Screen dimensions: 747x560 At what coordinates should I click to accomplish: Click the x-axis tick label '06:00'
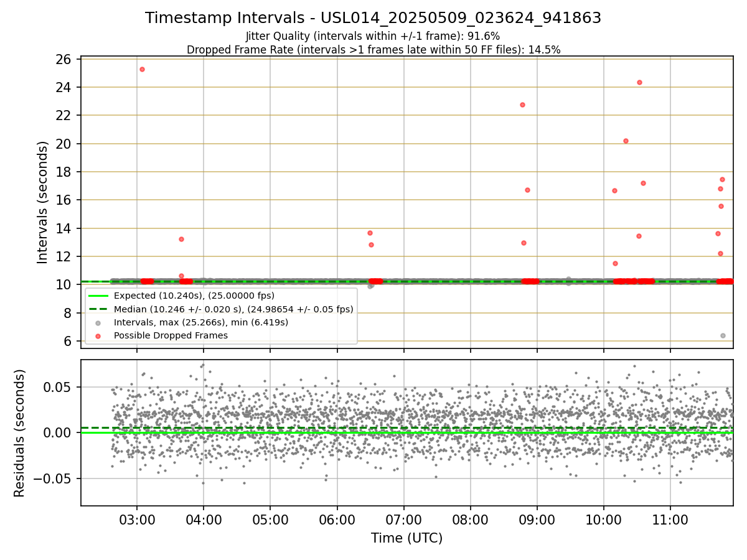(337, 520)
